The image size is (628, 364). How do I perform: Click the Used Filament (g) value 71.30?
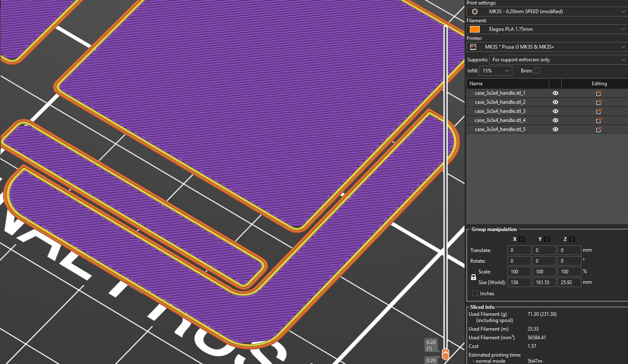pos(542,314)
